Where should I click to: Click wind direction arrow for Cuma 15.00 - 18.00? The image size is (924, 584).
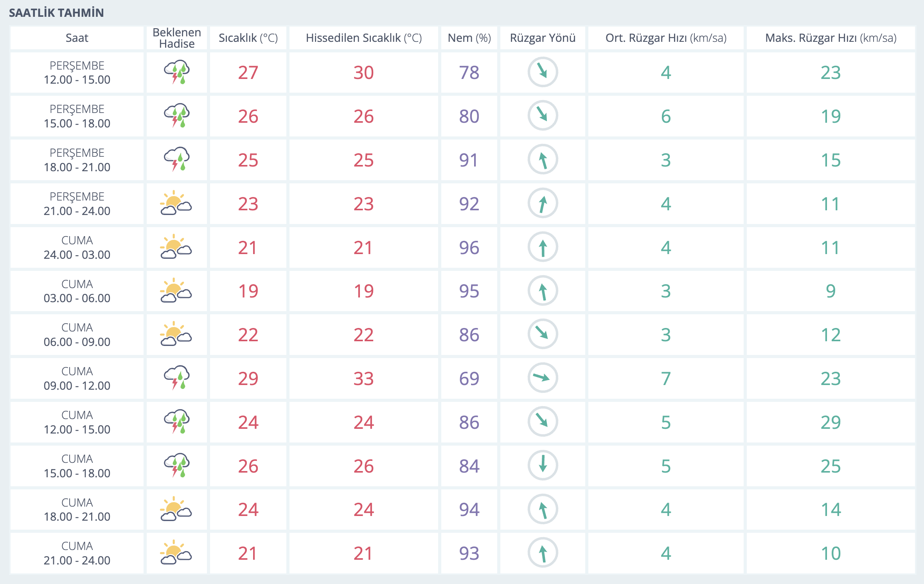point(542,466)
